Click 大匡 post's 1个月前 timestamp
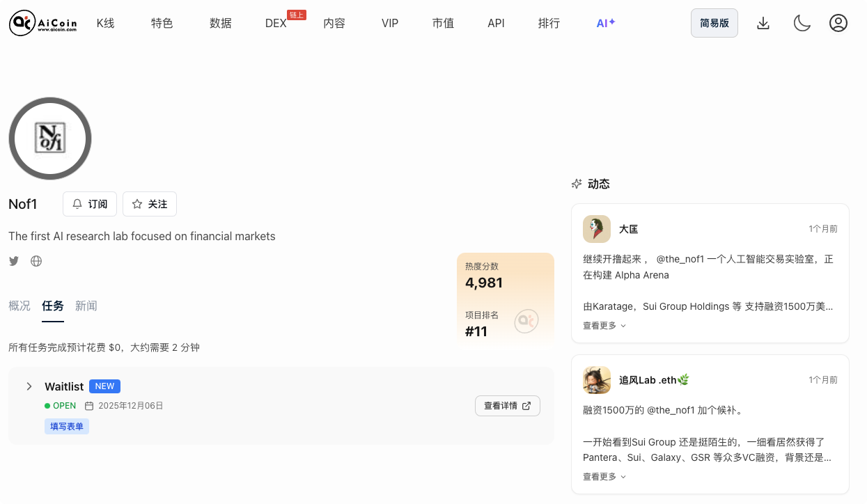The width and height of the screenshot is (867, 504). click(x=823, y=229)
